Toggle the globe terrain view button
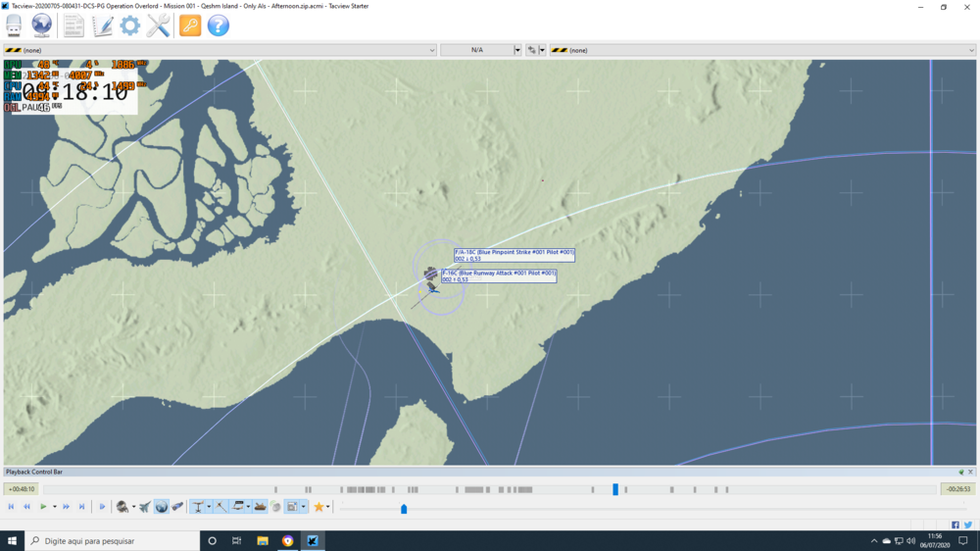Screen dimensions: 980x551 pos(162,507)
